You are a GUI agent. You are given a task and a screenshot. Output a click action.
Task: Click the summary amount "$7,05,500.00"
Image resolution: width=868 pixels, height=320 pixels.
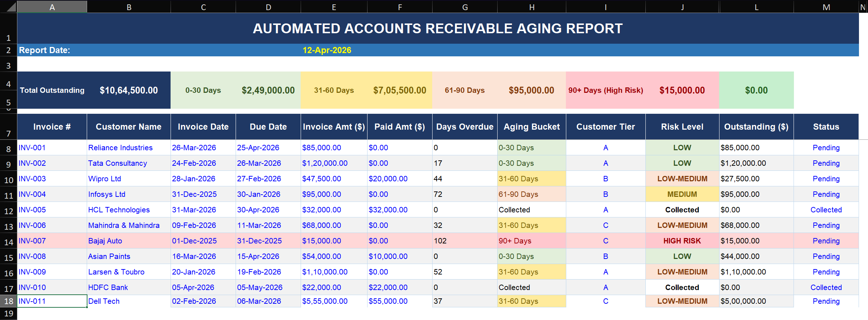pos(400,90)
